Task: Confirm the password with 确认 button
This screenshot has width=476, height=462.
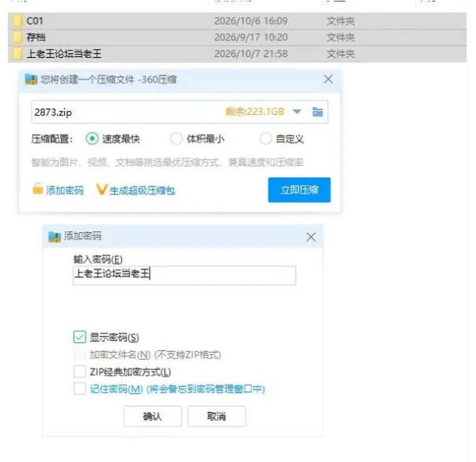Action: tap(153, 416)
